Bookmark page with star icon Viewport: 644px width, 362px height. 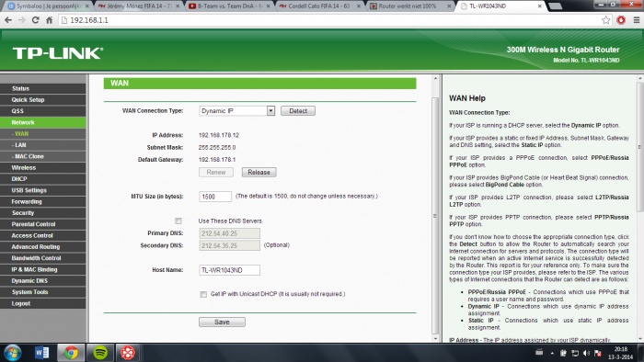605,20
